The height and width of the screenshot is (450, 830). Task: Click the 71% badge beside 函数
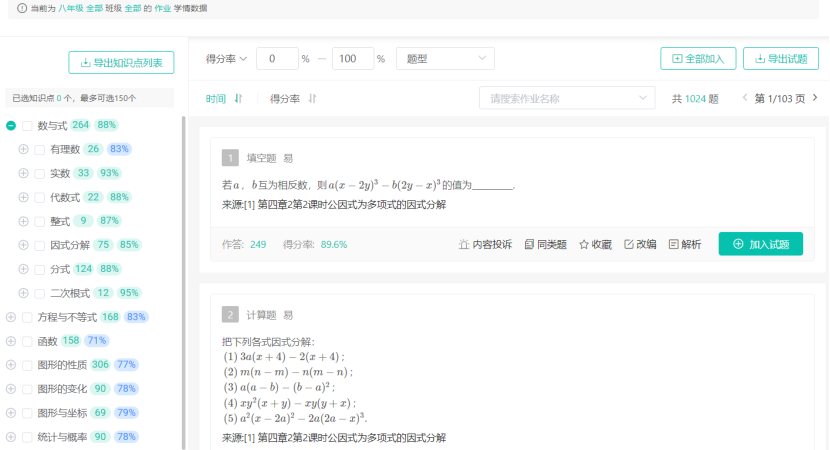97,340
